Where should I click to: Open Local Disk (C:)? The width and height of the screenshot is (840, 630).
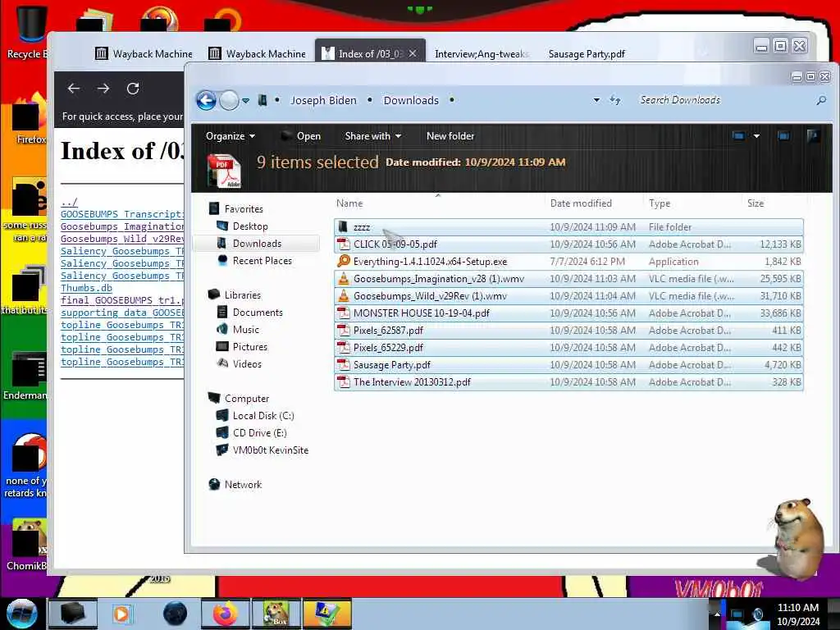(263, 416)
